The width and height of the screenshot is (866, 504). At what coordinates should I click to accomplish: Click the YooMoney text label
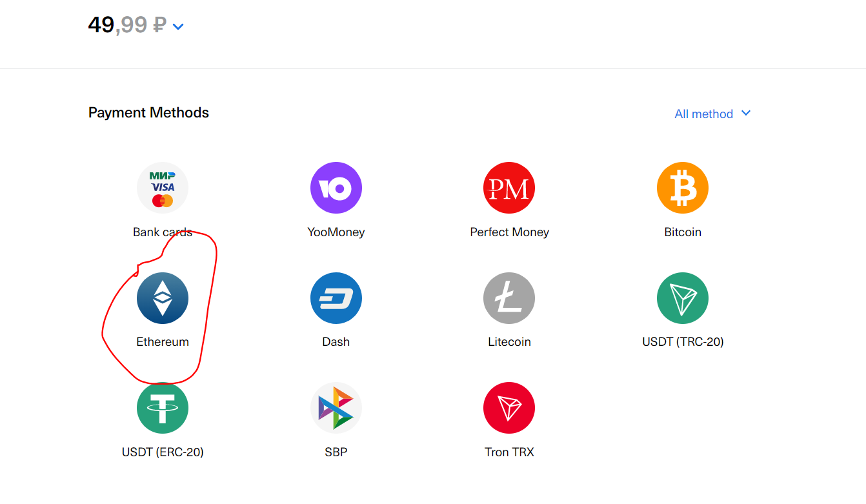pyautogui.click(x=336, y=232)
